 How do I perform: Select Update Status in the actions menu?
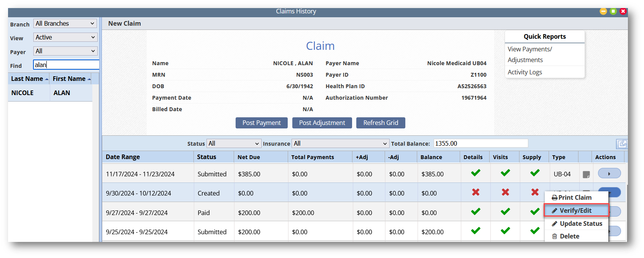pos(580,223)
